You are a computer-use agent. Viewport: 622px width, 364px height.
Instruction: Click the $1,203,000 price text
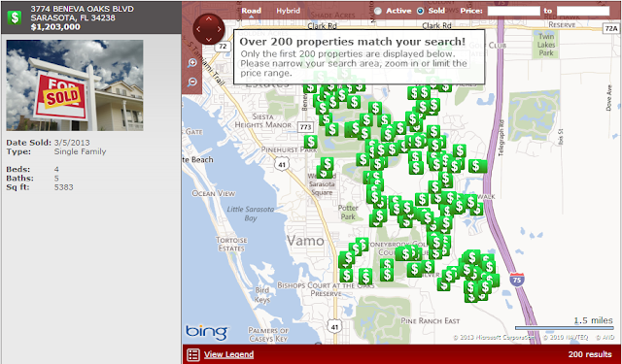pos(55,27)
